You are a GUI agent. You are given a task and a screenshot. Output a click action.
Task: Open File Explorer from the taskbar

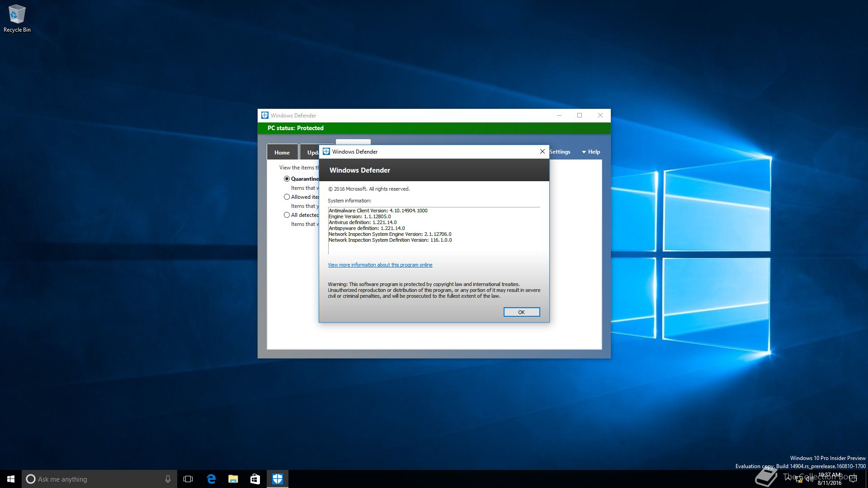[x=233, y=479]
